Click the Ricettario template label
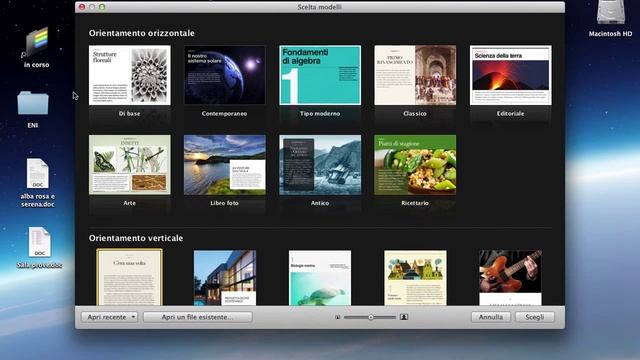The image size is (640, 360). pyautogui.click(x=415, y=203)
